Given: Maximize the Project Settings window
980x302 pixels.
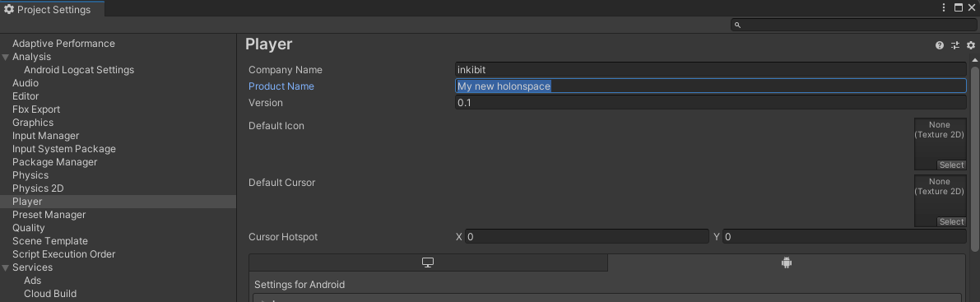Looking at the screenshot, I should (958, 7).
